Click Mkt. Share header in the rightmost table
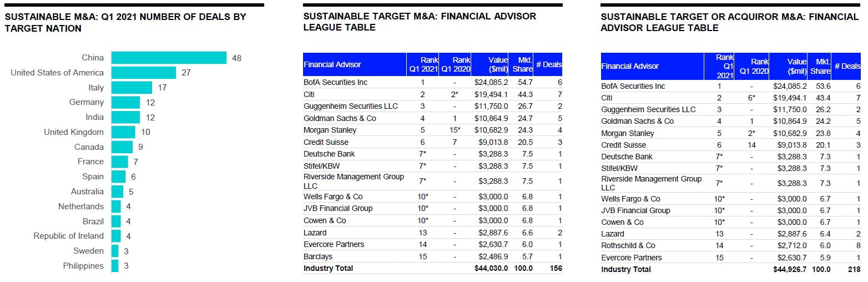The width and height of the screenshot is (868, 282). coord(820,66)
